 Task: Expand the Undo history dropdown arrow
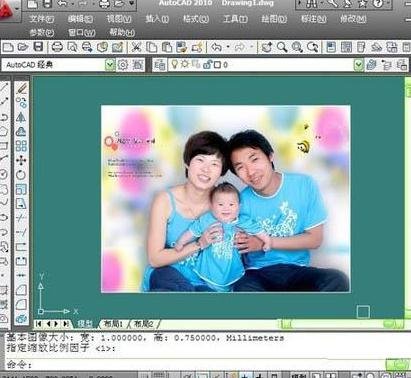pos(228,48)
